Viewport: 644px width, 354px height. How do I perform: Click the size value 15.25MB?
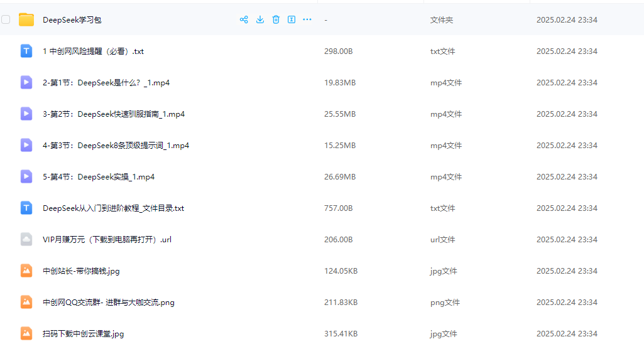340,145
